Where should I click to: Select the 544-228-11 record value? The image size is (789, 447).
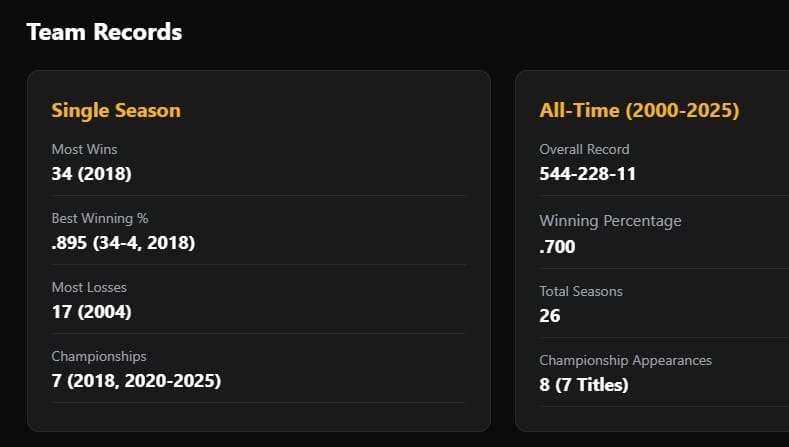click(x=587, y=173)
